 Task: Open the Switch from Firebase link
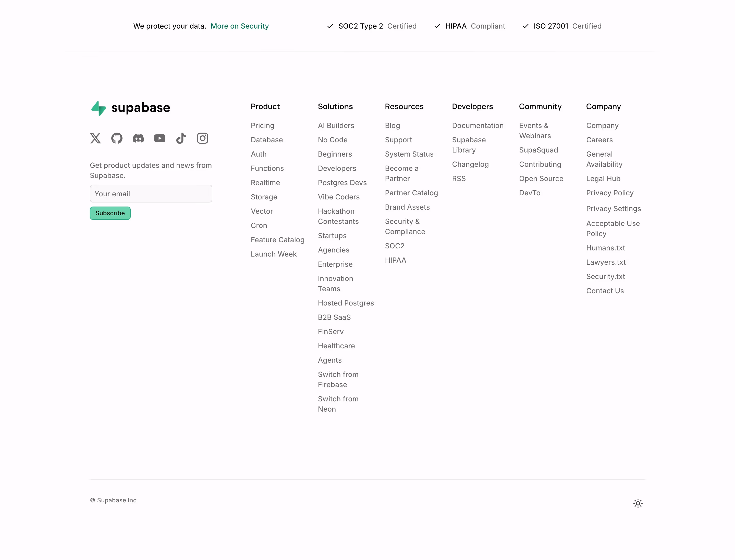coord(338,380)
